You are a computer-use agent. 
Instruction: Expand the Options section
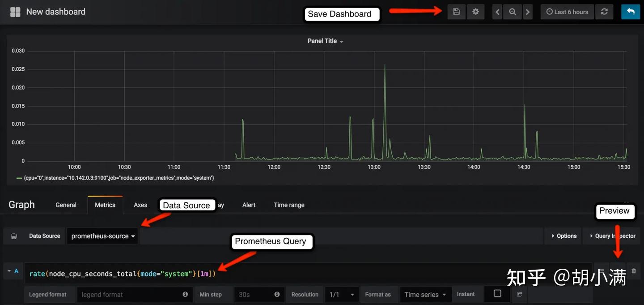[x=563, y=236]
